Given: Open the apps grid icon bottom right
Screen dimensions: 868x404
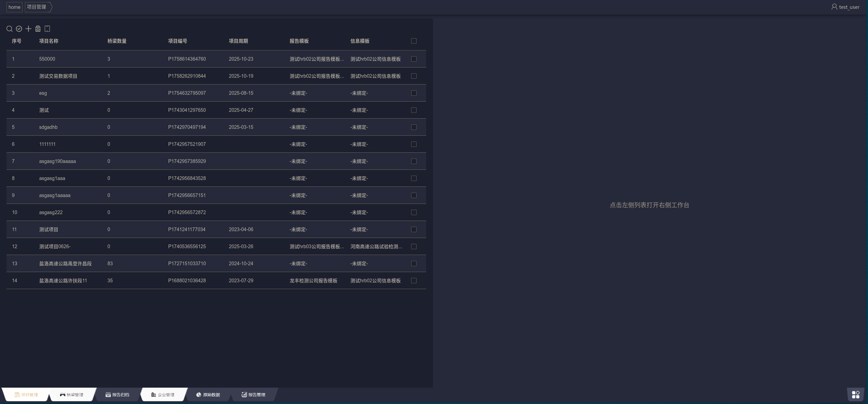Looking at the screenshot, I should 855,394.
